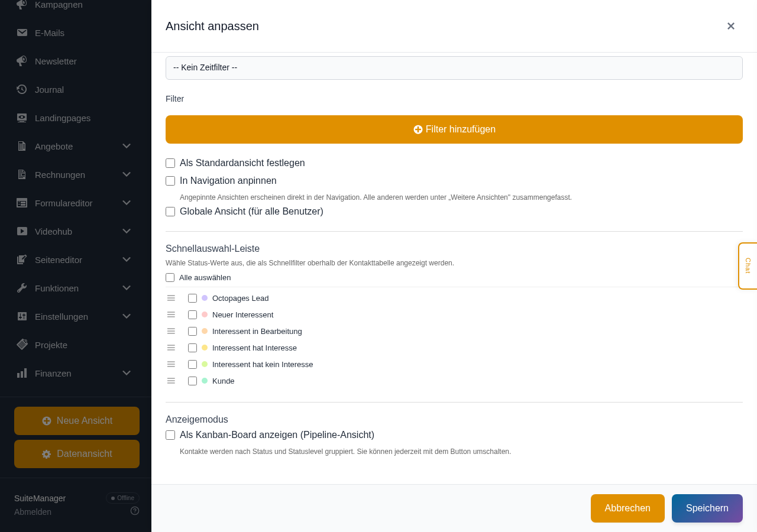The image size is (757, 532).
Task: Click the Neuer Interessent color dot
Action: (205, 314)
